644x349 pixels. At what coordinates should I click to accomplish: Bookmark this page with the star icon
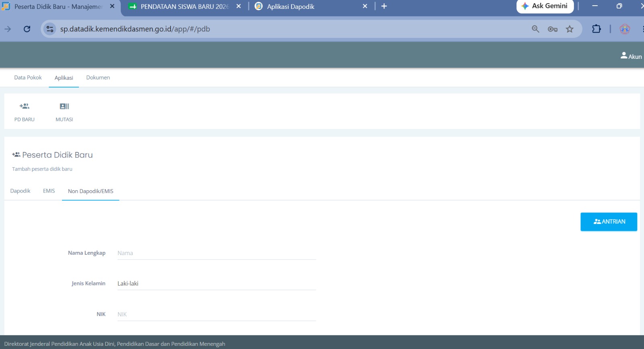pos(570,29)
